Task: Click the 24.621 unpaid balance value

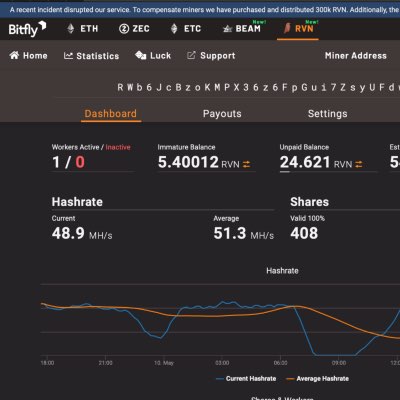Action: tap(305, 162)
